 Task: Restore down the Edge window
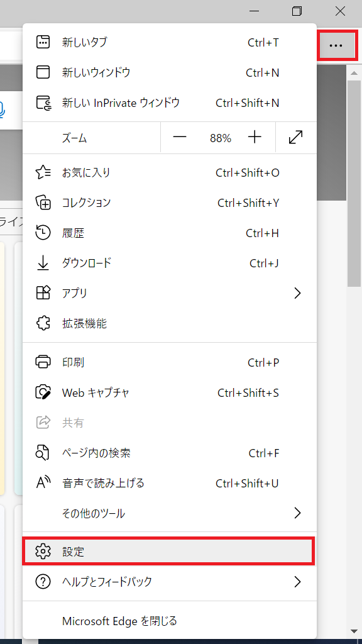(297, 11)
